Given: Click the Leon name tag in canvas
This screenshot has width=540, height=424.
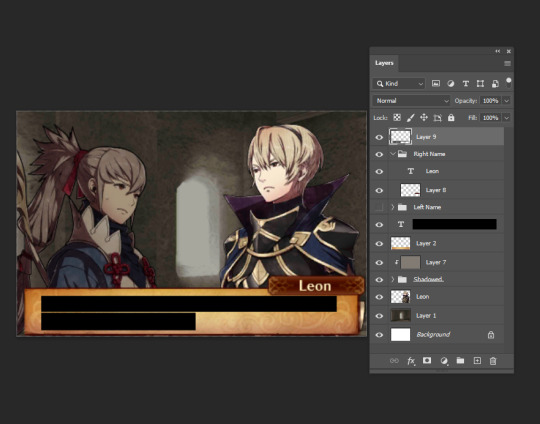Looking at the screenshot, I should coord(316,286).
